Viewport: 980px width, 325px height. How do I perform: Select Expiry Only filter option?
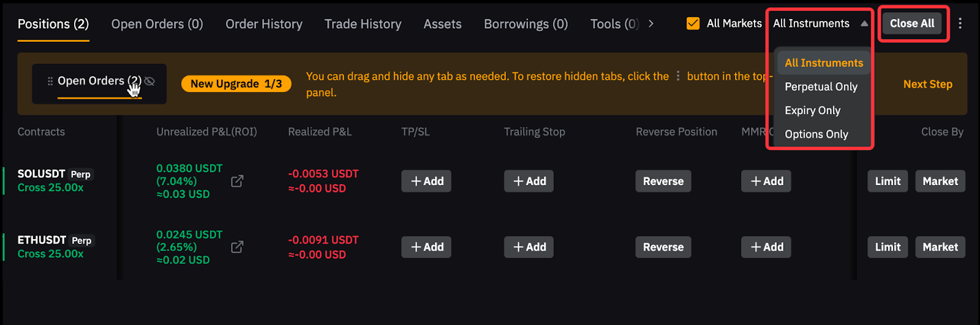click(813, 110)
